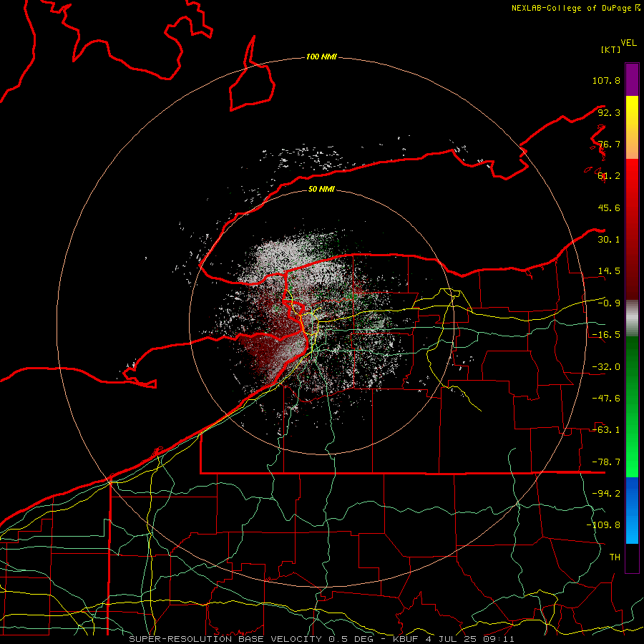Select the 14.5 scale label

[609, 271]
